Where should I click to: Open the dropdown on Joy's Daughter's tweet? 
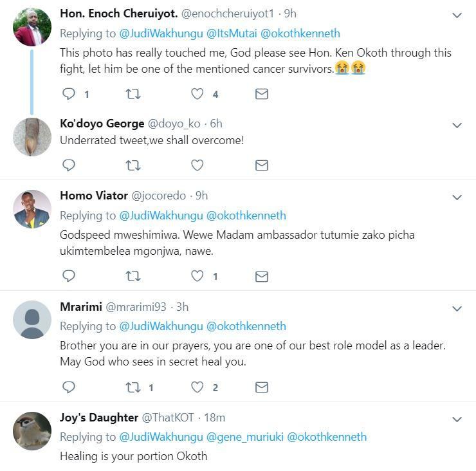(x=457, y=420)
